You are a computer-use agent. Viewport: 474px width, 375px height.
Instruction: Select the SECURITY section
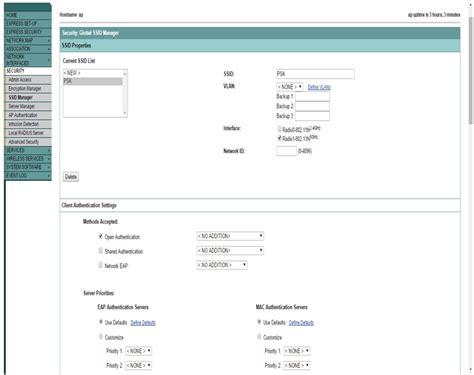coord(28,71)
